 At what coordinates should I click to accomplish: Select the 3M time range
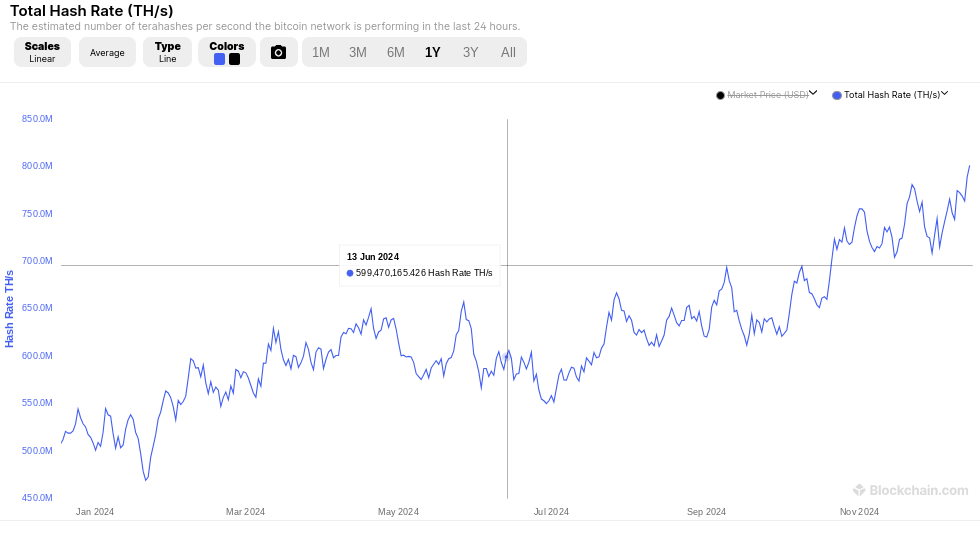[x=357, y=52]
